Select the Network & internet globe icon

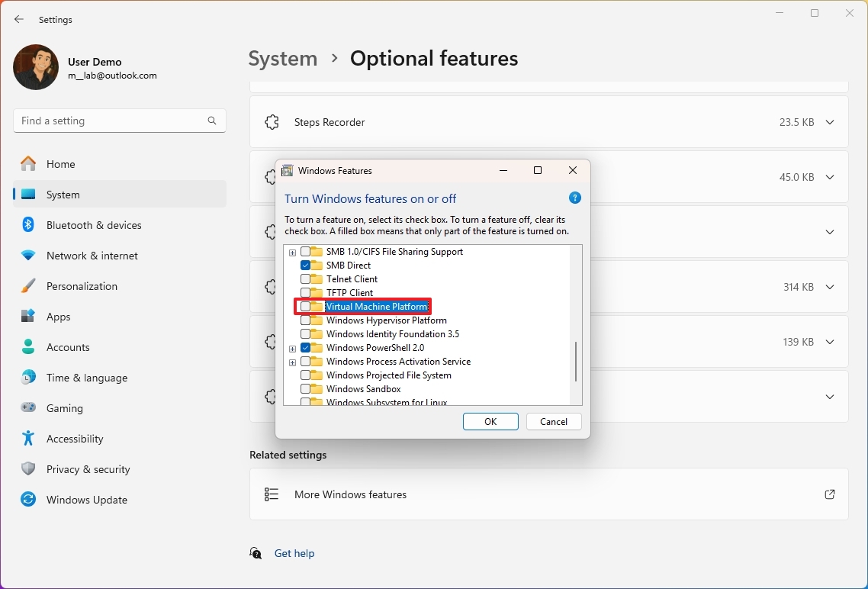pos(28,255)
